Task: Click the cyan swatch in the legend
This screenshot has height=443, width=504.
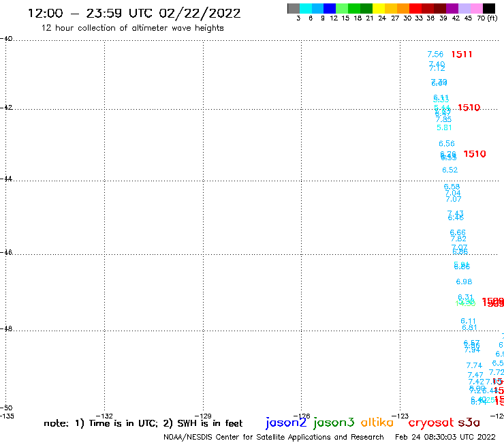Action: (x=306, y=8)
